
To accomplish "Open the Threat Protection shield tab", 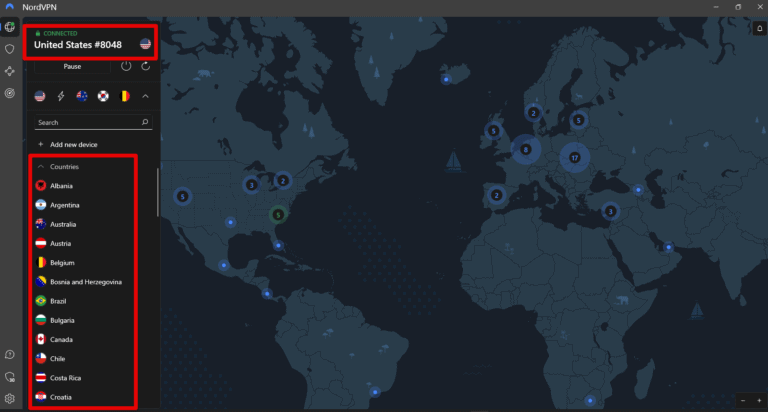I will 10,48.
